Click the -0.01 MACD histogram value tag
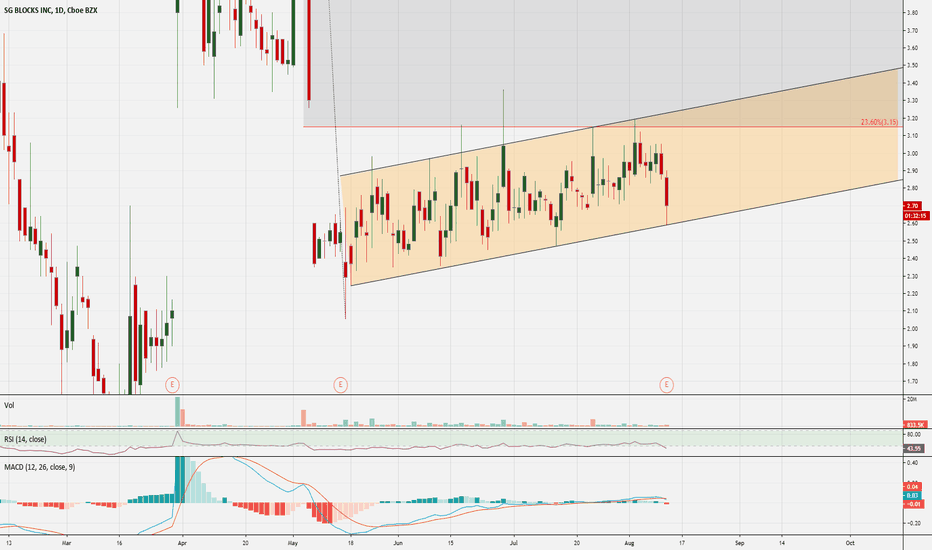The image size is (932, 550). (914, 504)
